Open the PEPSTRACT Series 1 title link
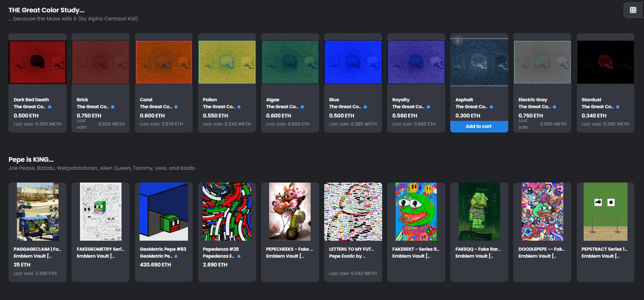644x300 pixels. point(604,249)
